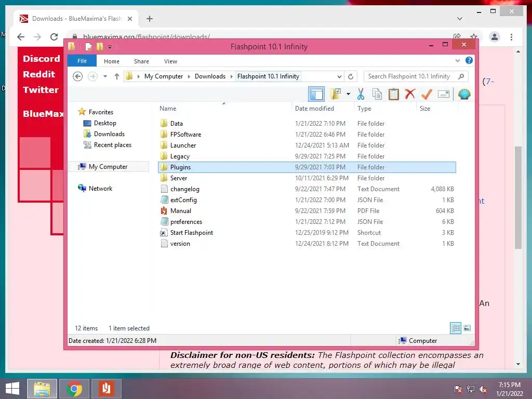Viewport: 532px width, 399px height.
Task: Select the changelog text document
Action: [x=307, y=189]
